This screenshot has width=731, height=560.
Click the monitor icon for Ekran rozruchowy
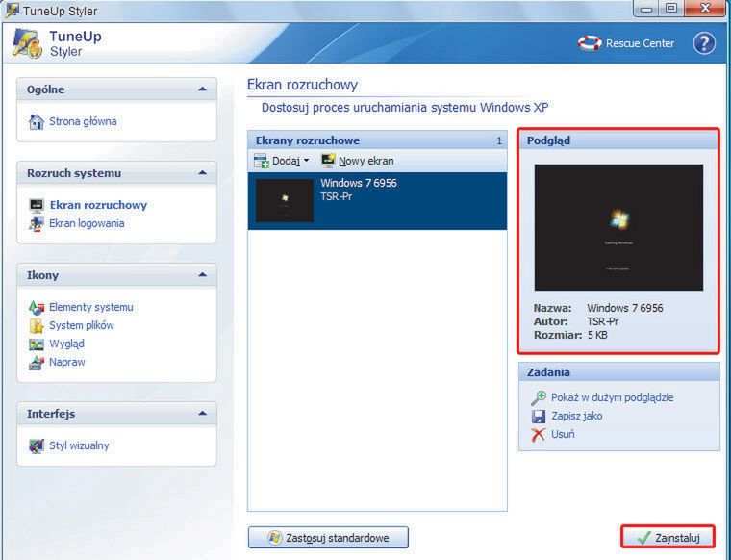tap(36, 205)
